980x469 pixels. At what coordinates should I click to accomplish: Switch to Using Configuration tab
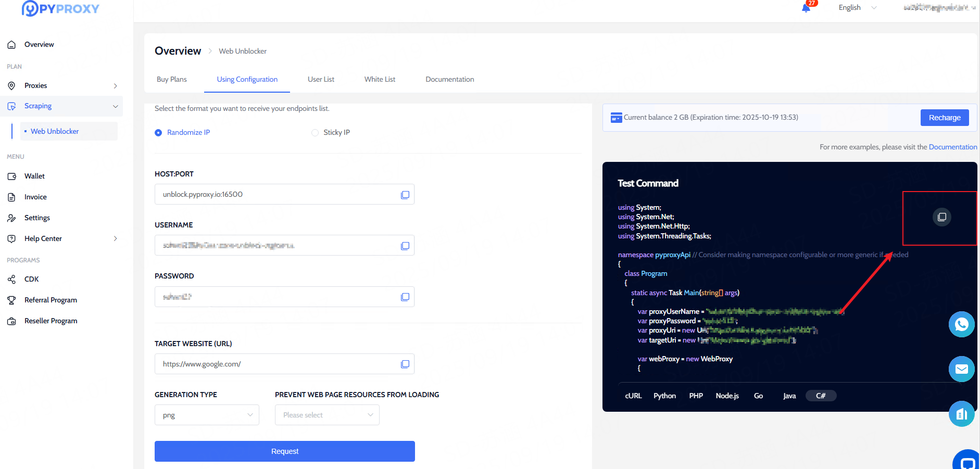tap(247, 80)
